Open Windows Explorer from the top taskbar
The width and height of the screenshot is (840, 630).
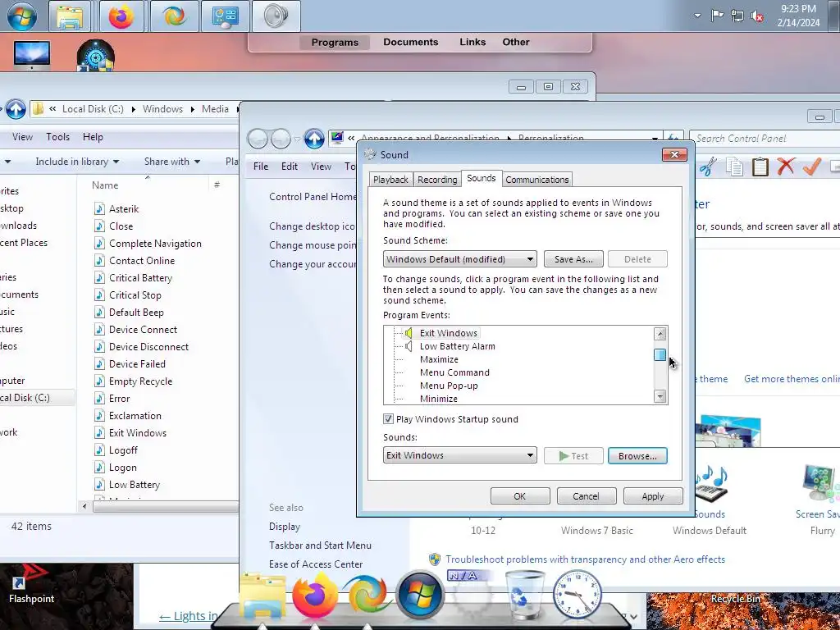(x=70, y=16)
